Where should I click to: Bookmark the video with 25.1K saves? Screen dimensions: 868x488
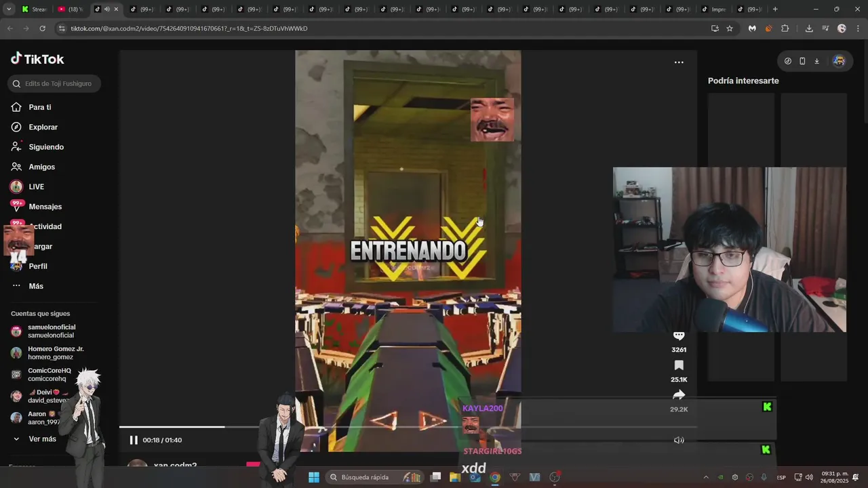point(679,366)
